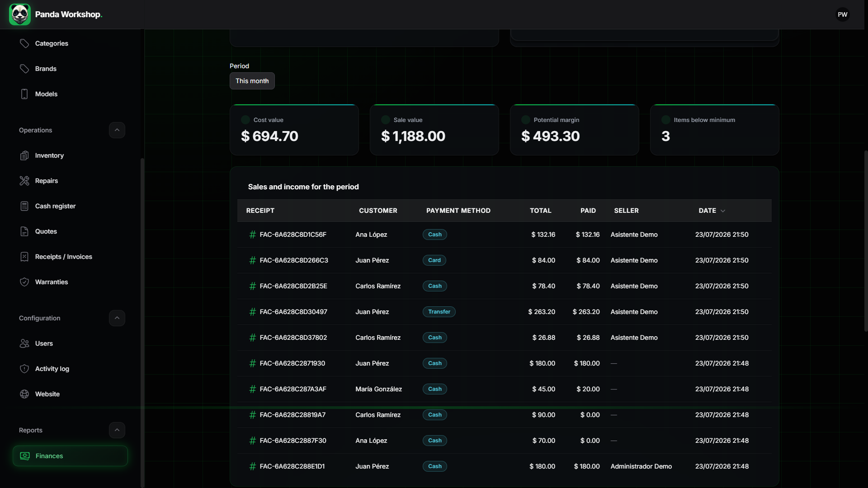Navigate to Models
The height and width of the screenshot is (488, 868).
(x=70, y=94)
